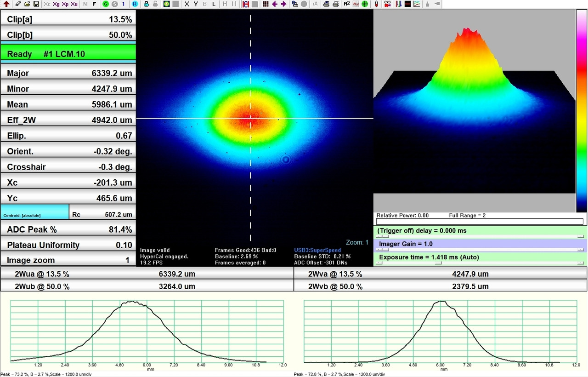Toggle the Xg centroid mode
Image resolution: width=588 pixels, height=377 pixels.
click(56, 4)
